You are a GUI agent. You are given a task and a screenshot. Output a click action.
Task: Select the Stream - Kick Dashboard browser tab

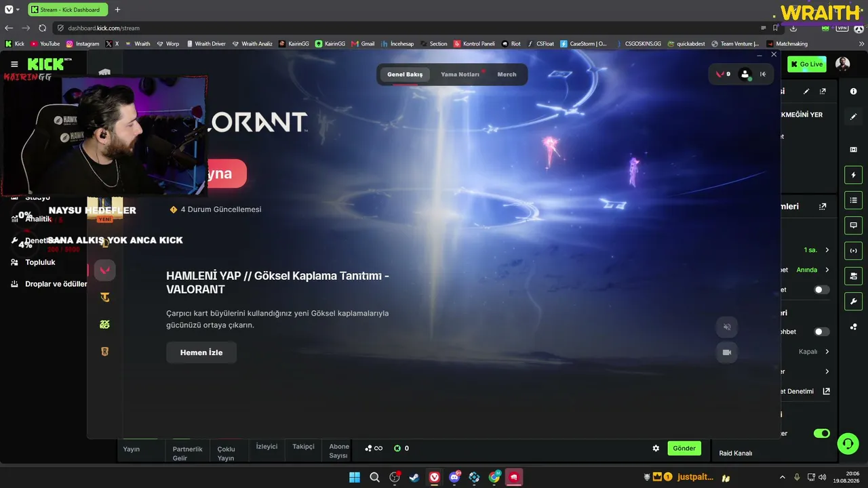68,9
